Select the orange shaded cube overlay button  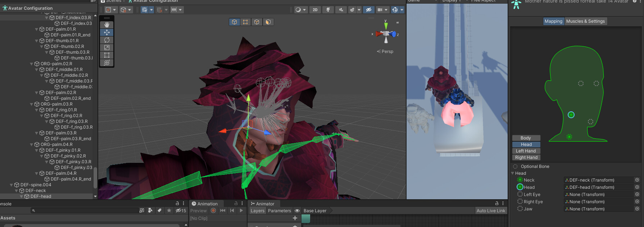[x=268, y=22]
